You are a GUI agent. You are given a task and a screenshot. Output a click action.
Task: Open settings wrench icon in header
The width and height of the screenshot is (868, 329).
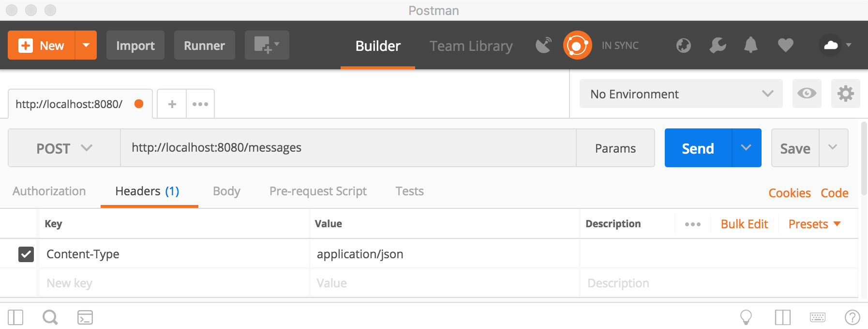pyautogui.click(x=718, y=45)
